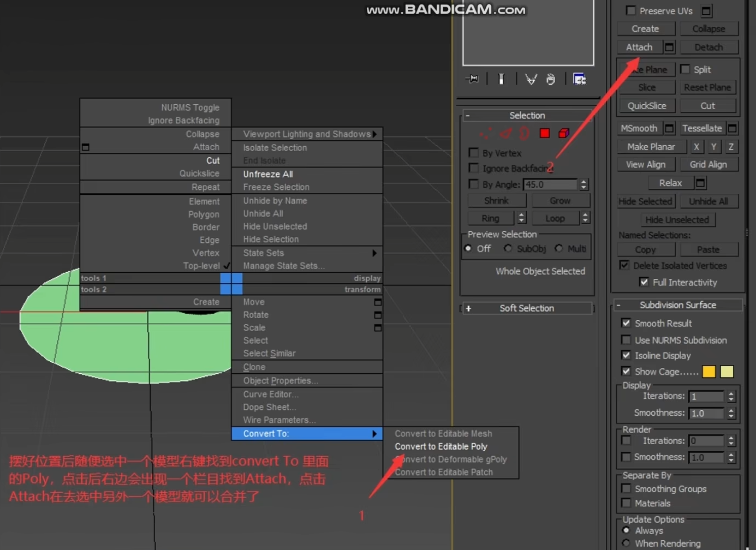The image size is (756, 550).
Task: Click settings box beside Attach in quad menu
Action: coord(85,147)
